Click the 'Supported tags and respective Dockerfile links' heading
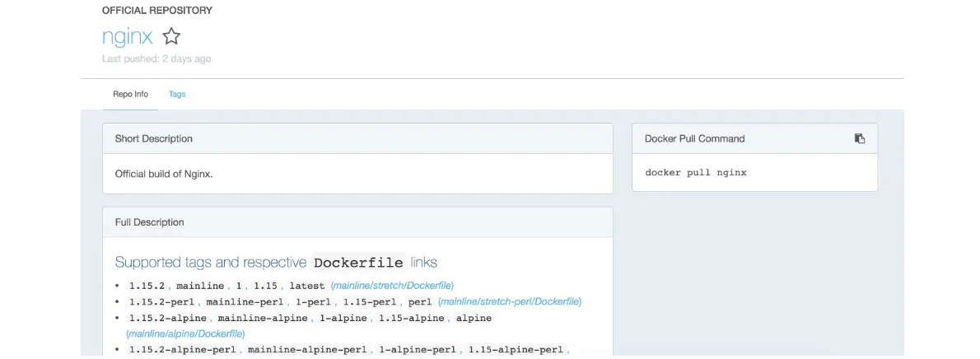The image size is (980, 359). (276, 262)
